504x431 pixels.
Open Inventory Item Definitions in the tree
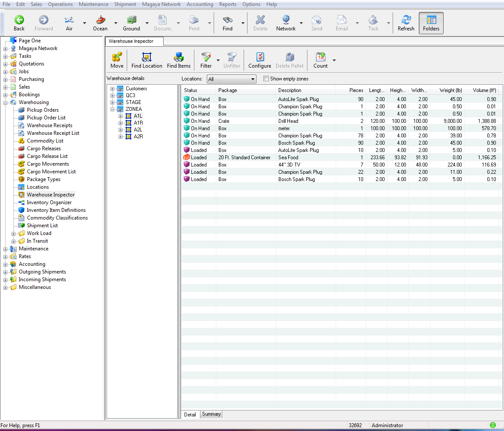pyautogui.click(x=56, y=210)
